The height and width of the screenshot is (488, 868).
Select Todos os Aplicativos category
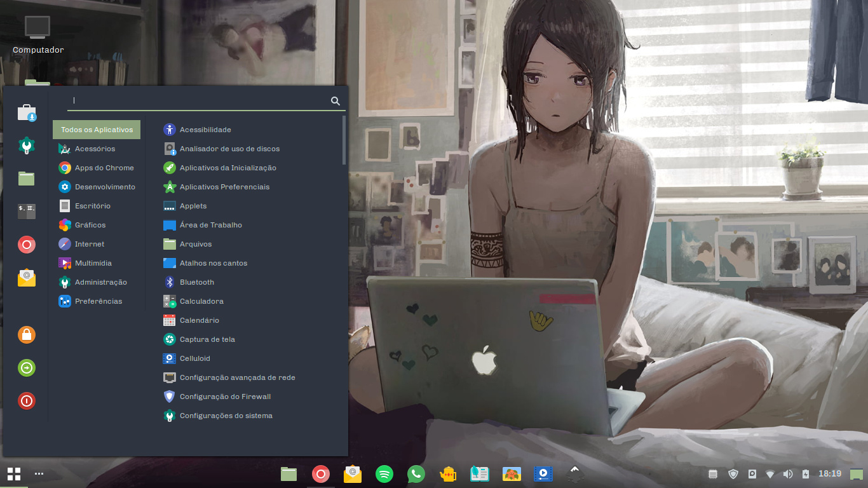[97, 130]
